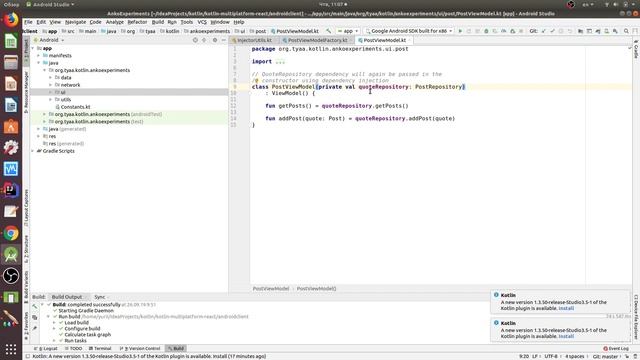Screen dimensions: 640x360
Task: Open the Logcat tool window
Action: tap(46, 349)
